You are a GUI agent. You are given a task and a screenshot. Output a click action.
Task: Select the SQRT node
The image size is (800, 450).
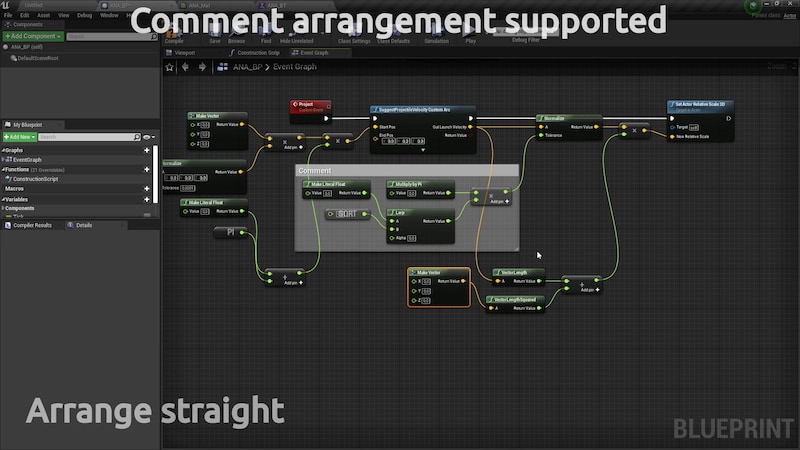click(347, 214)
